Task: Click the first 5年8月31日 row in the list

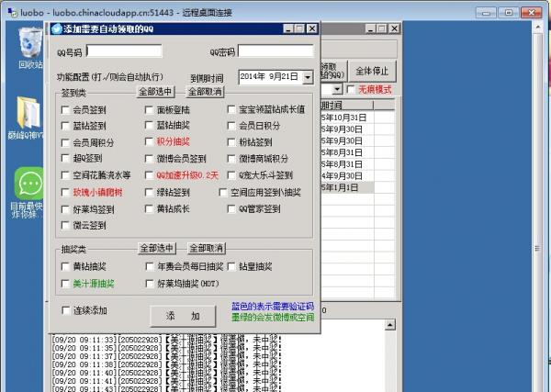Action: click(x=357, y=152)
